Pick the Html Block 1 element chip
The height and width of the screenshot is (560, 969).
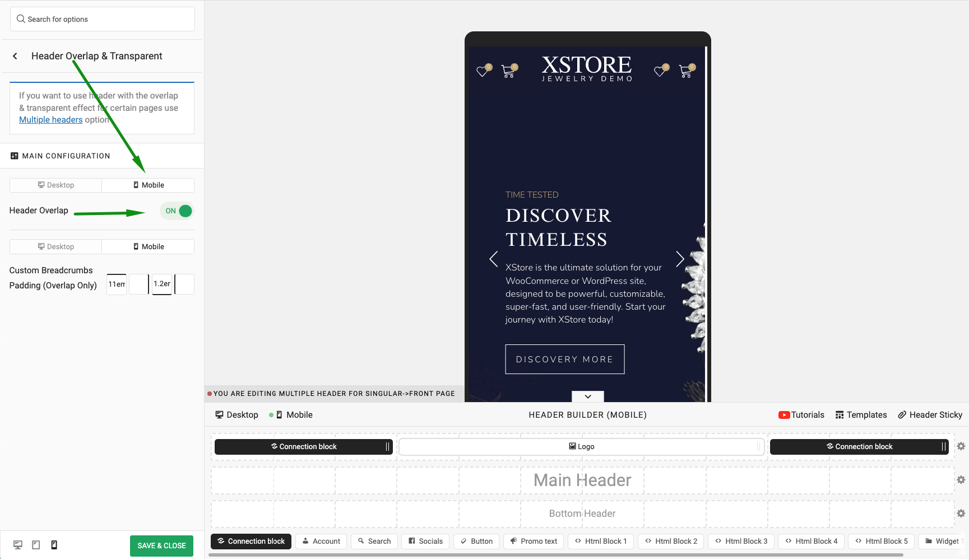pos(601,542)
